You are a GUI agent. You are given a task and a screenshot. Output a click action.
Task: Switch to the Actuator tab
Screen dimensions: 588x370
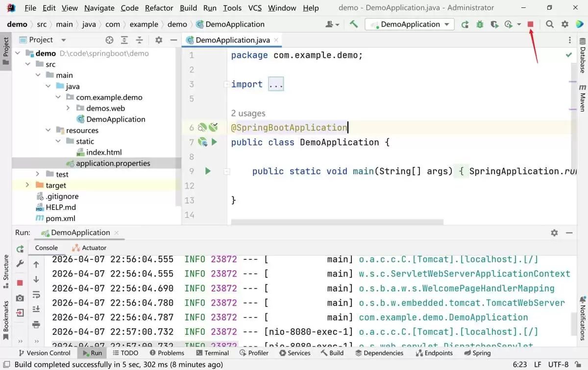[89, 248]
